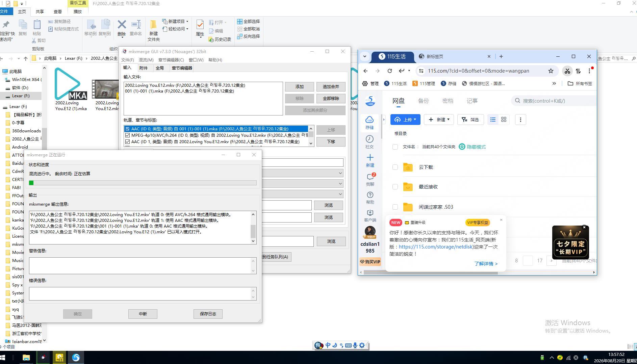This screenshot has width=637, height=364.
Task: Open 存储 cloud storage in 115 sidebar
Action: (370, 123)
